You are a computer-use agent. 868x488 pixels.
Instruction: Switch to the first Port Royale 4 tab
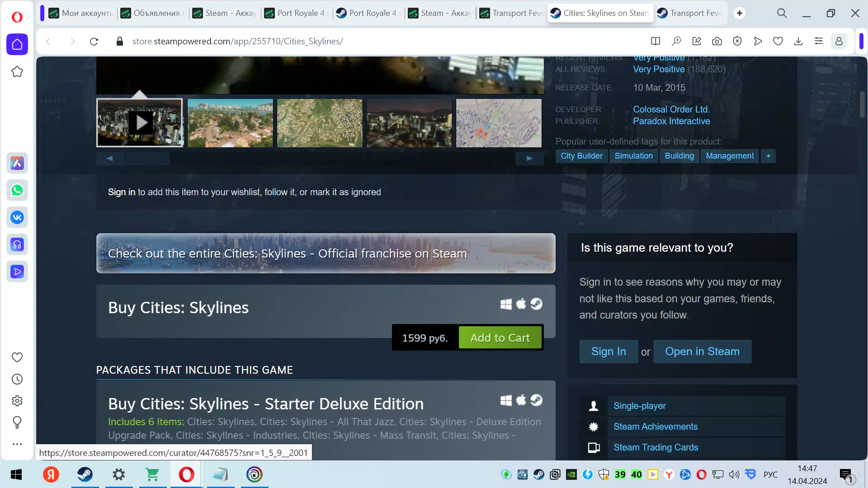coord(297,13)
